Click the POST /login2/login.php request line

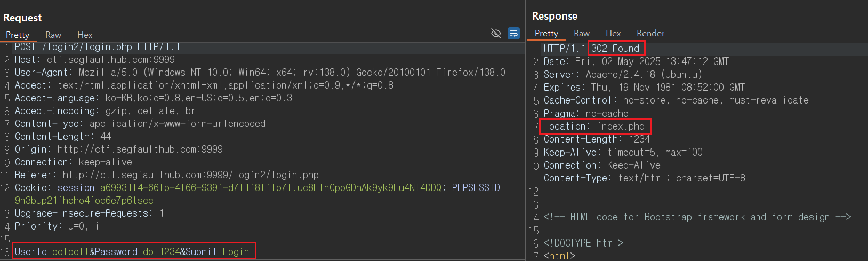point(98,47)
